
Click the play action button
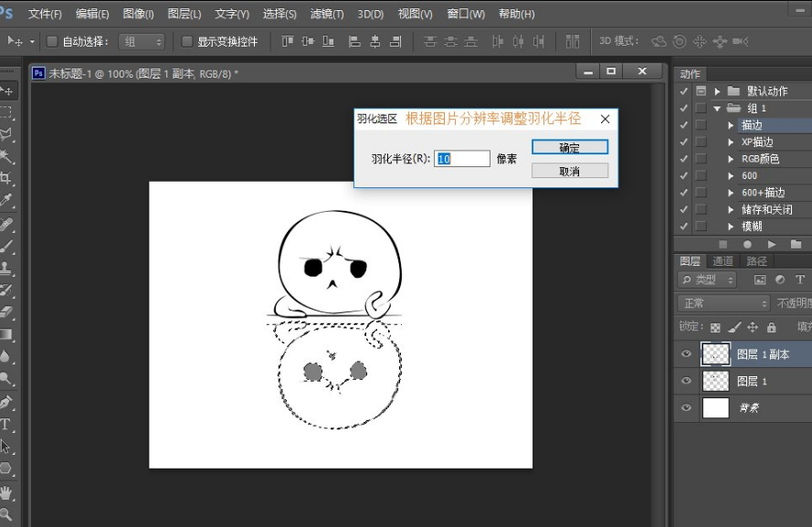pos(772,245)
